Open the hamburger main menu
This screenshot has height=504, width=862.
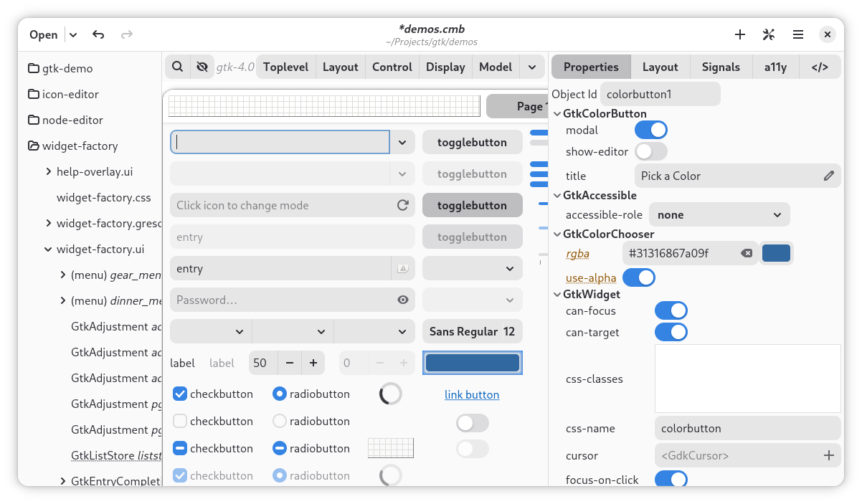point(797,34)
